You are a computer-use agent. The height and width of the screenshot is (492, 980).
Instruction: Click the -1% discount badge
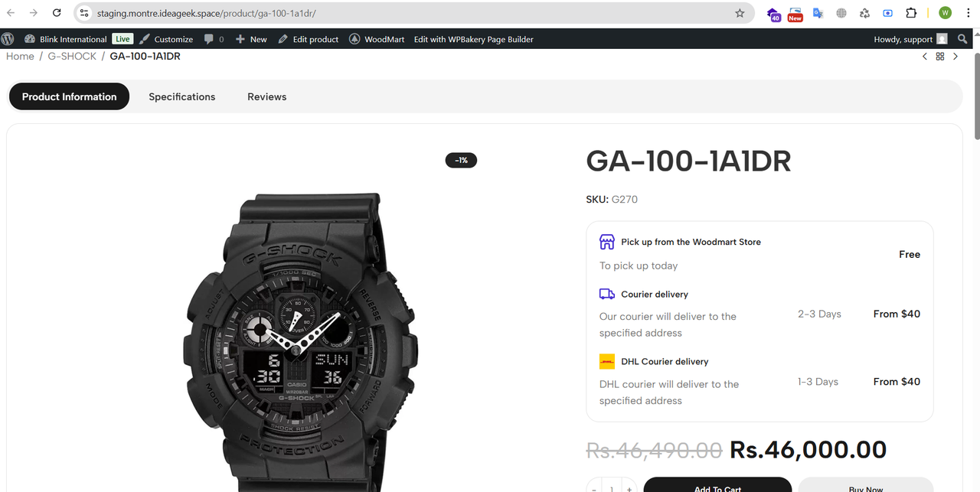461,160
